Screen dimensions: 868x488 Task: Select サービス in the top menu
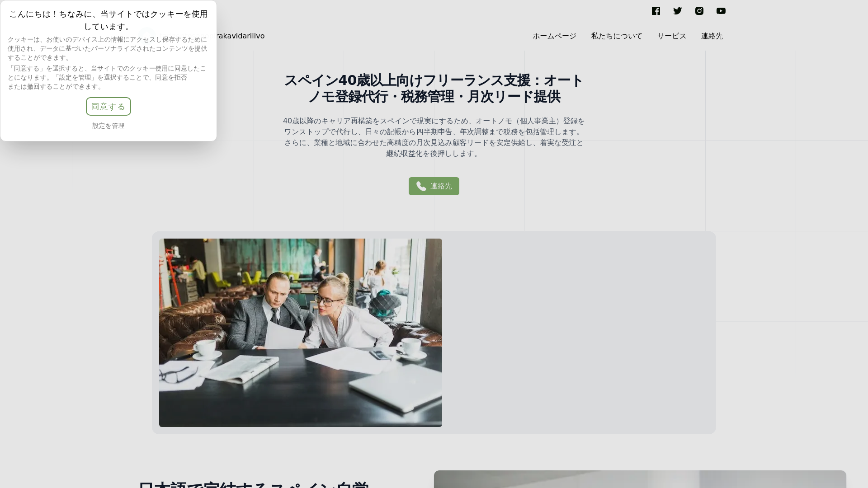(672, 36)
